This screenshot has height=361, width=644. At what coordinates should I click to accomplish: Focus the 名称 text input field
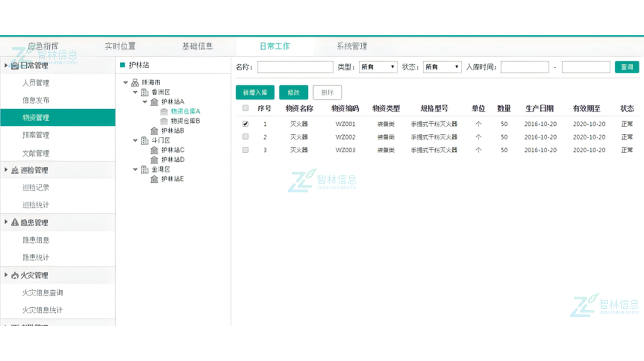pyautogui.click(x=295, y=67)
